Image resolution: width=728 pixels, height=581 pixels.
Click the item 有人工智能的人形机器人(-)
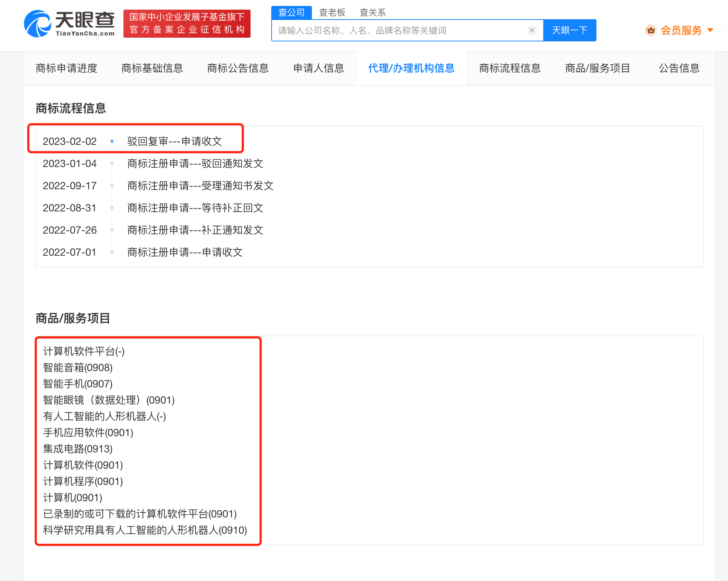coord(105,416)
